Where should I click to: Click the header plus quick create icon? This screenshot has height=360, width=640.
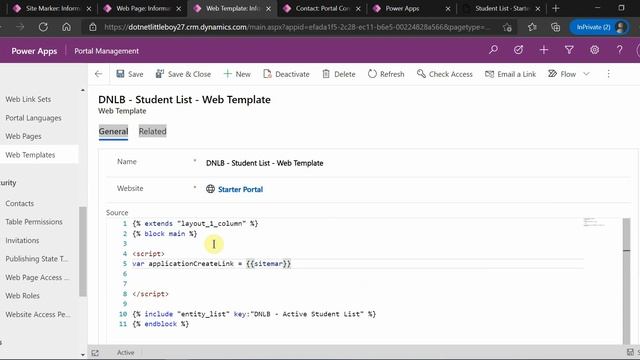click(x=544, y=50)
